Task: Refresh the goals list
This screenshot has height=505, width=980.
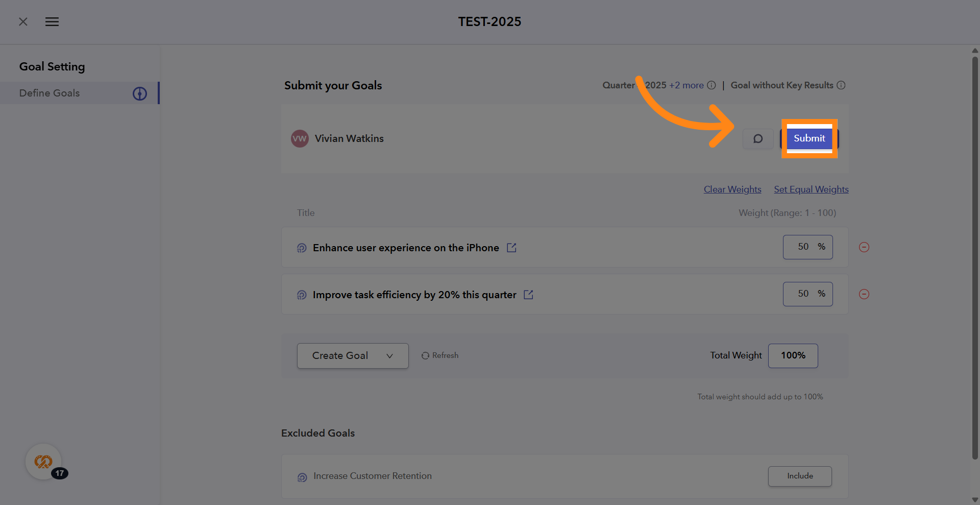Action: click(x=440, y=355)
